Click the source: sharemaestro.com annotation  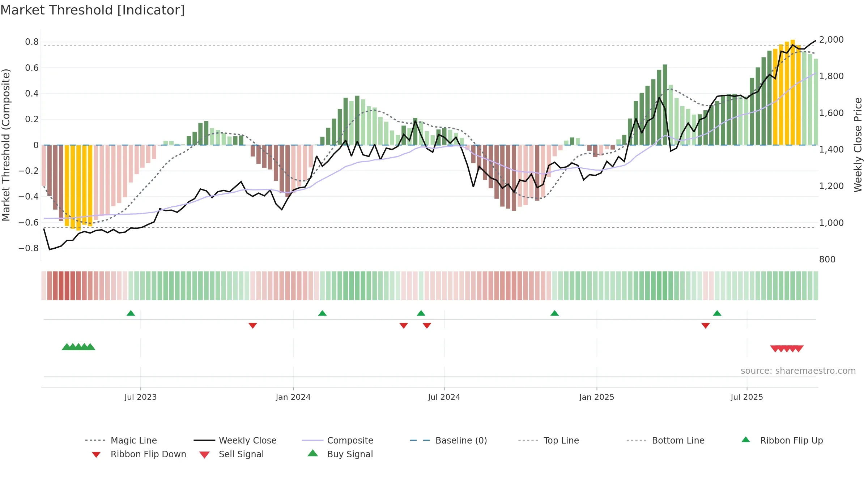tap(798, 371)
